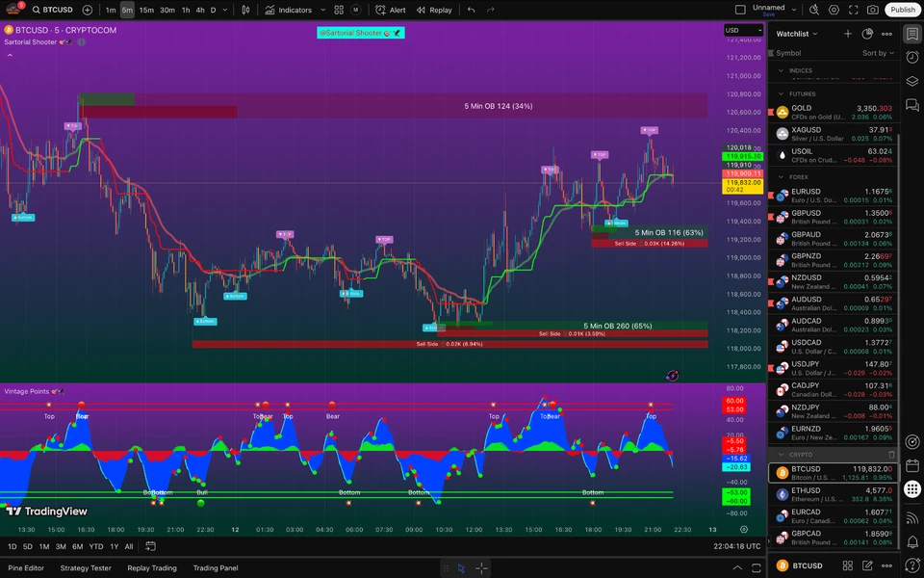Open the chart layout grid selector
Screen dimensions: 924x578
click(x=339, y=10)
